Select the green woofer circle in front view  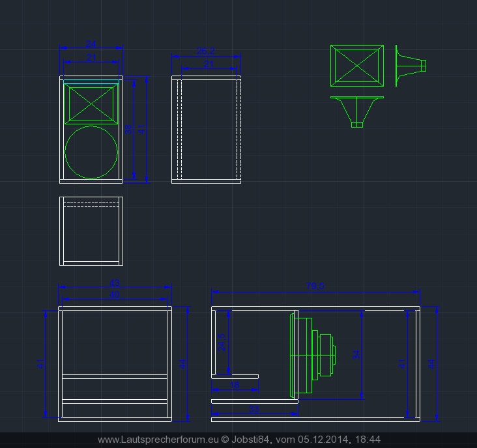coord(91,152)
